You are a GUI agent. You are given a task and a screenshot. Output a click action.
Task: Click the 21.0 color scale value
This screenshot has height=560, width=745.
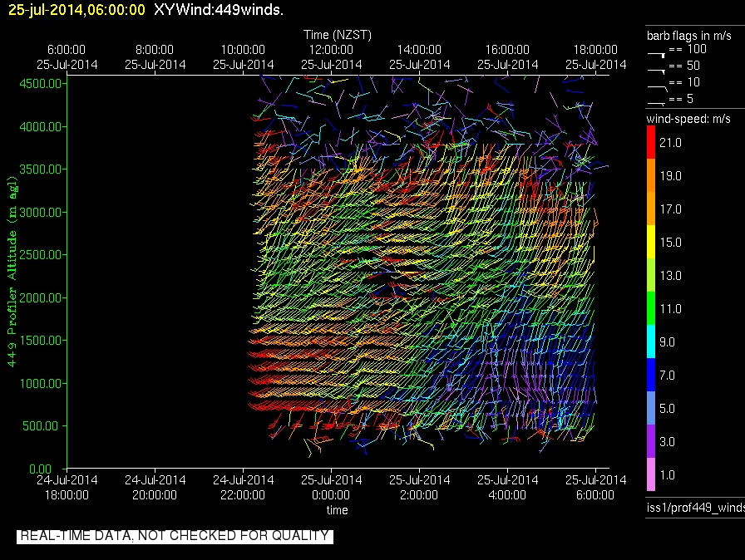pyautogui.click(x=670, y=142)
